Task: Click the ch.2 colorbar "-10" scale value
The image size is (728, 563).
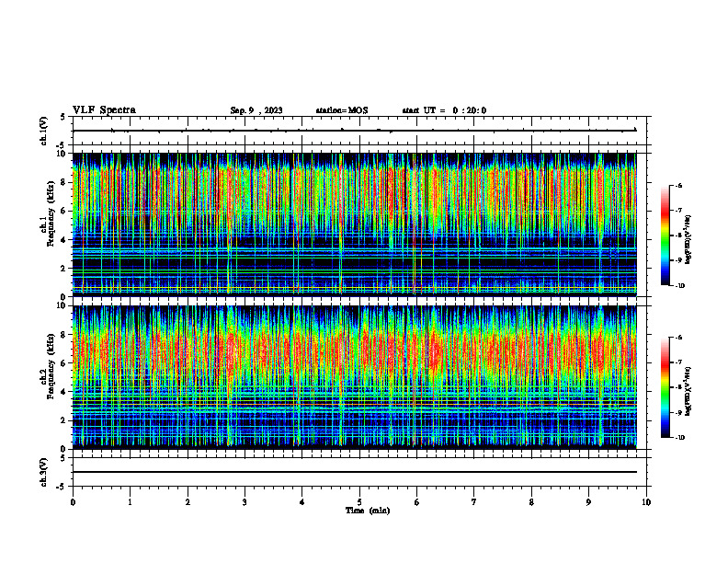Action: (x=679, y=438)
